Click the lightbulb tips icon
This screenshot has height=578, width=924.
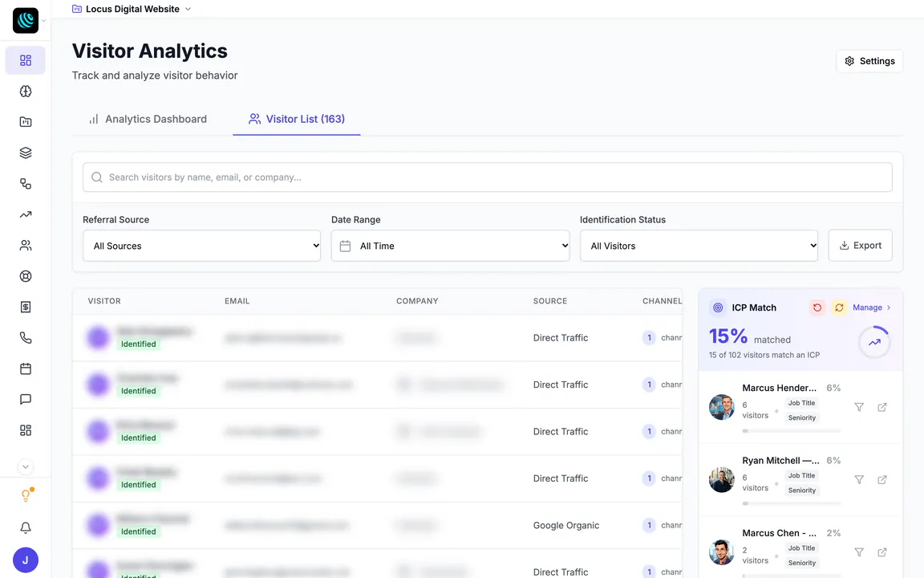coord(26,495)
